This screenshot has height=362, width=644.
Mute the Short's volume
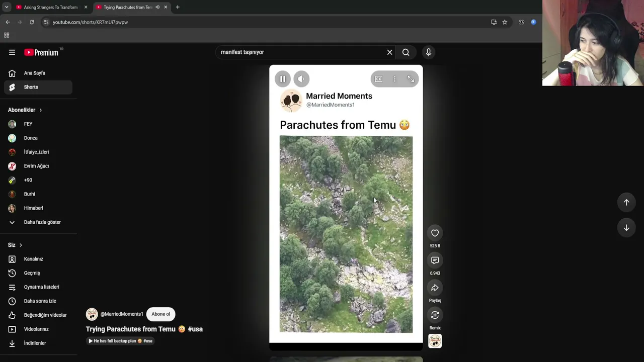point(301,79)
